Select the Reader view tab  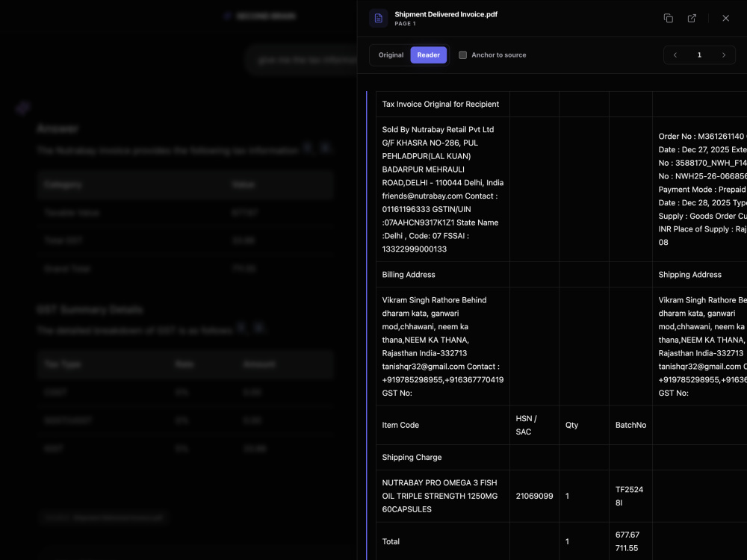point(428,55)
